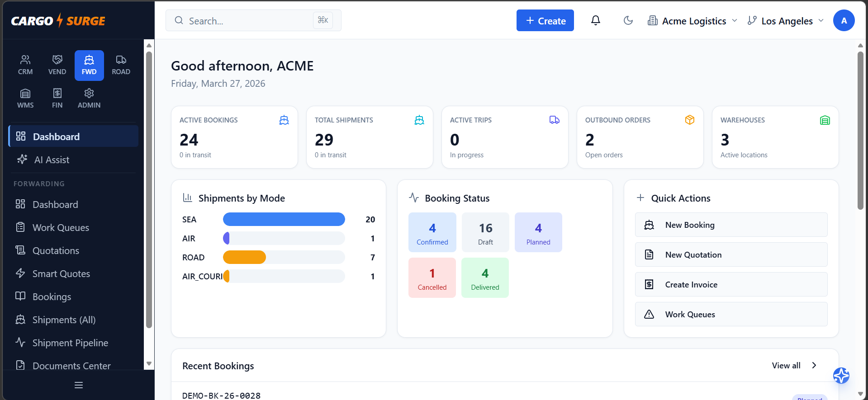Click the Active Trips truck icon
This screenshot has width=868, height=400.
coord(555,120)
